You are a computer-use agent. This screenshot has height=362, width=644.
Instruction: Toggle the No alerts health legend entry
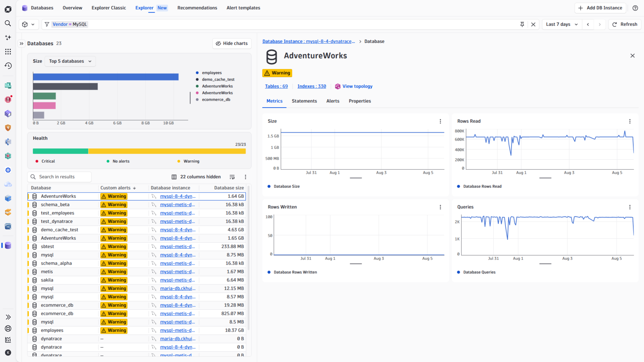pos(118,161)
